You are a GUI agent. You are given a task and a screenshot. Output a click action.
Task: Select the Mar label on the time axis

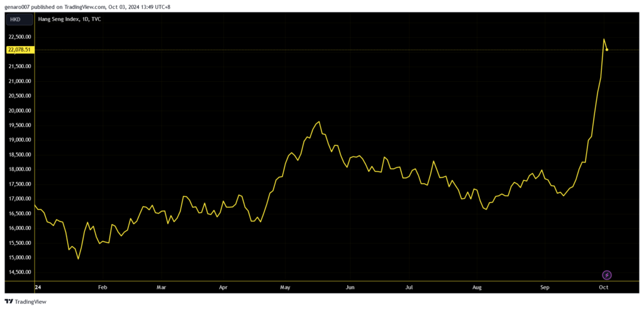click(161, 287)
